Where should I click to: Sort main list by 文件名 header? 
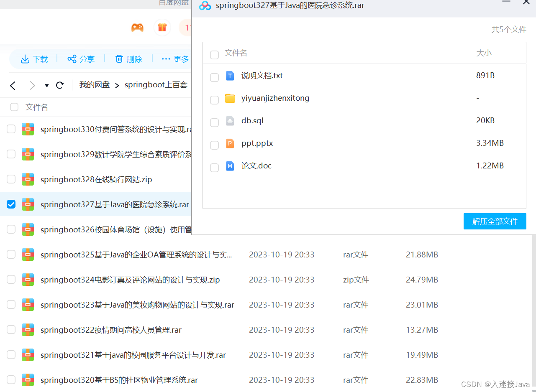coord(37,107)
